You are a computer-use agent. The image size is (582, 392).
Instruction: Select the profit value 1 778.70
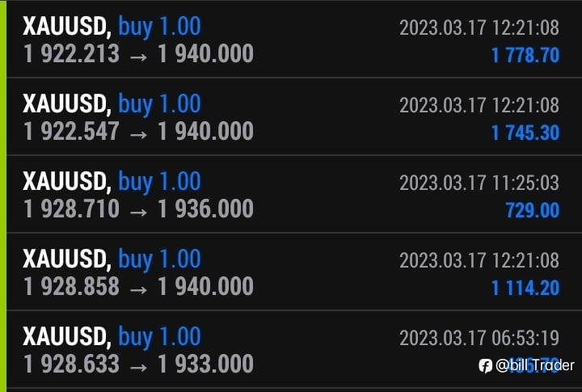(x=525, y=55)
